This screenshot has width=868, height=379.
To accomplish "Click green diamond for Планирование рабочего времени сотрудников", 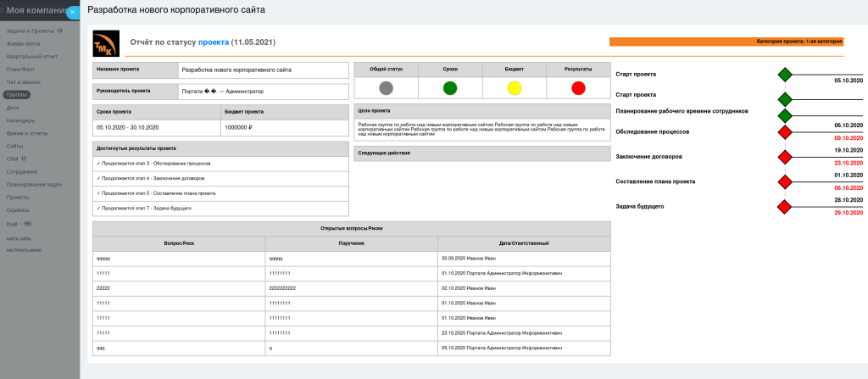I will tap(784, 116).
